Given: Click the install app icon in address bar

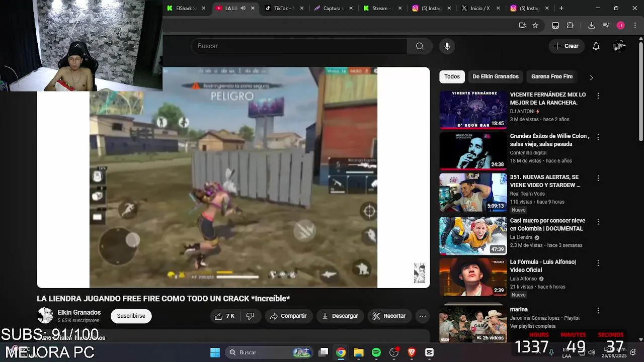Looking at the screenshot, I should [x=522, y=25].
